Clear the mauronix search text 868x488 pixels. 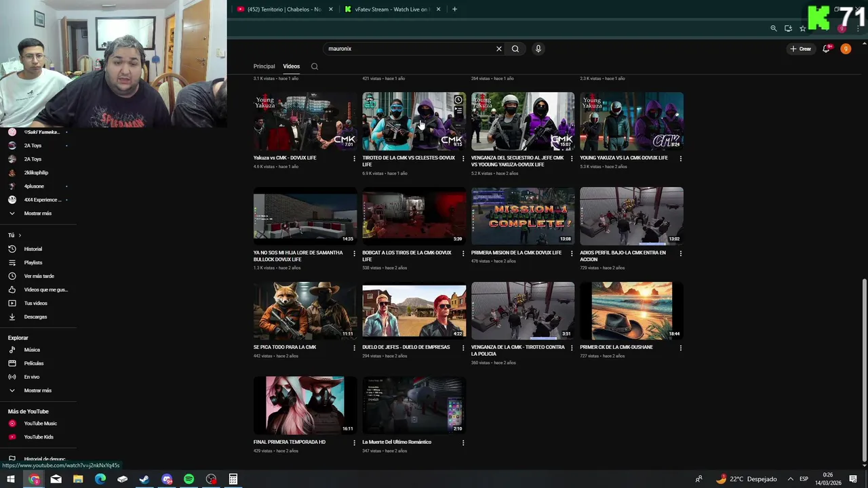499,49
